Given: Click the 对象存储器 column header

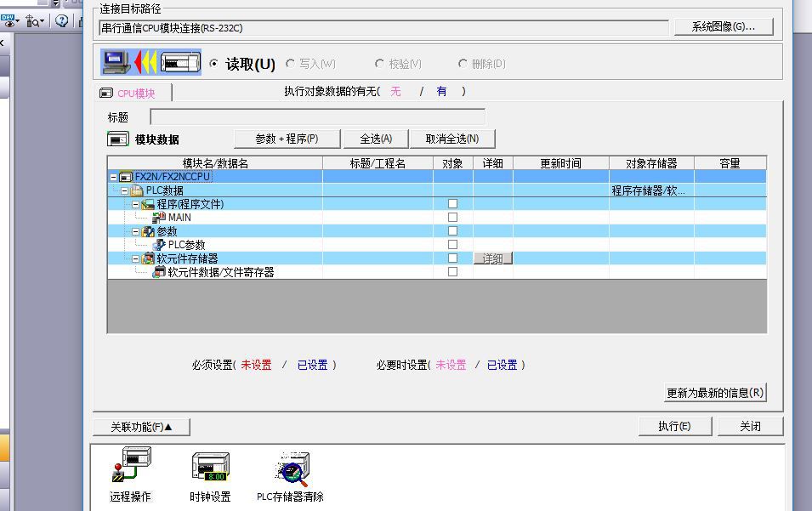Looking at the screenshot, I should point(651,163).
